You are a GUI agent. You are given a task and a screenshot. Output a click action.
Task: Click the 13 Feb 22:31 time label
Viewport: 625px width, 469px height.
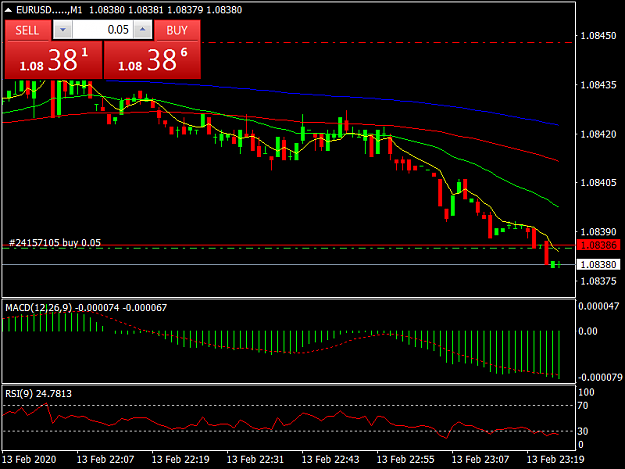tap(255, 459)
